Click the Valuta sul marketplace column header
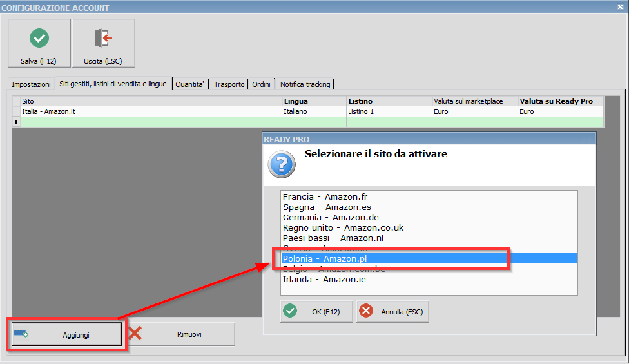Screen dimensions: 629x364 click(475, 101)
